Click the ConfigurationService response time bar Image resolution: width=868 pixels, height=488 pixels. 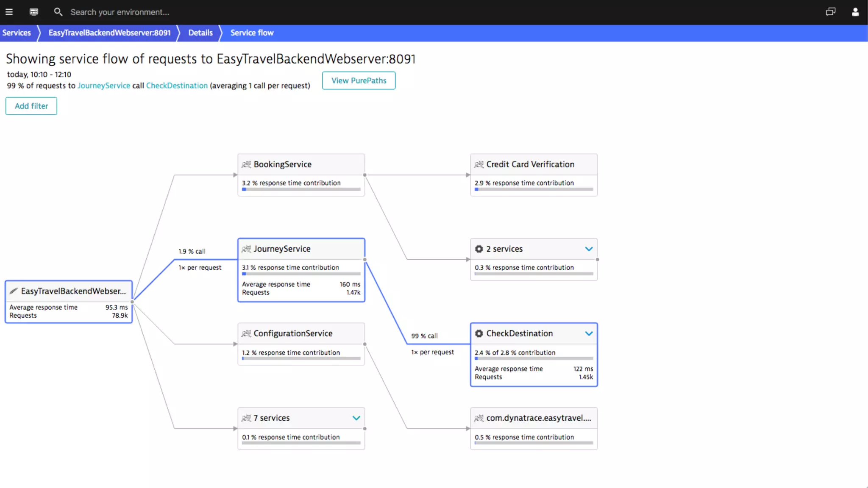click(301, 358)
